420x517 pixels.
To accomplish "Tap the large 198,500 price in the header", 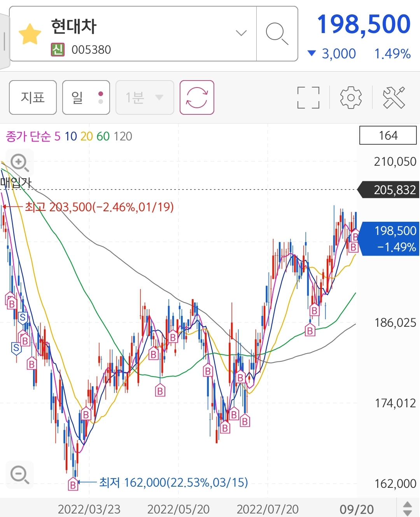I will coord(364,24).
